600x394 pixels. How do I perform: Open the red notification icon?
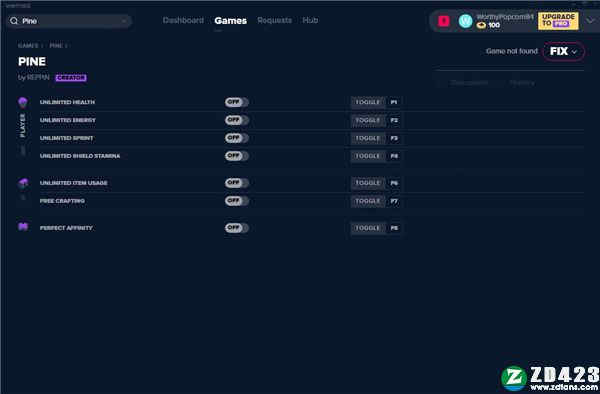[443, 21]
